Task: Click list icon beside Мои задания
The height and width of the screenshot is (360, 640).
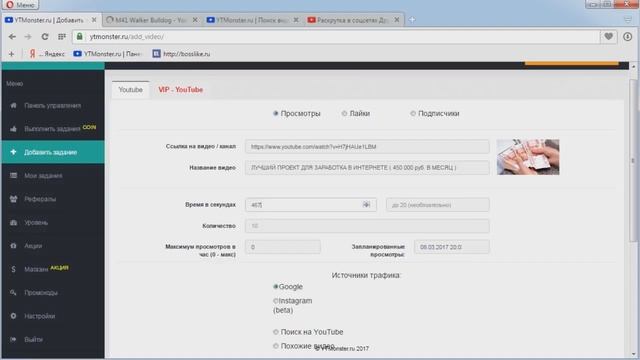Action: tap(13, 176)
